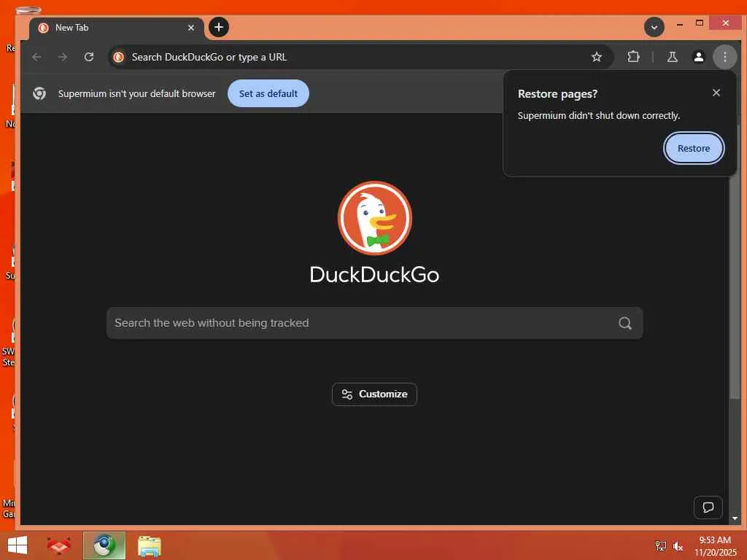Close the New Tab tab
This screenshot has height=560, width=747.
click(x=191, y=28)
